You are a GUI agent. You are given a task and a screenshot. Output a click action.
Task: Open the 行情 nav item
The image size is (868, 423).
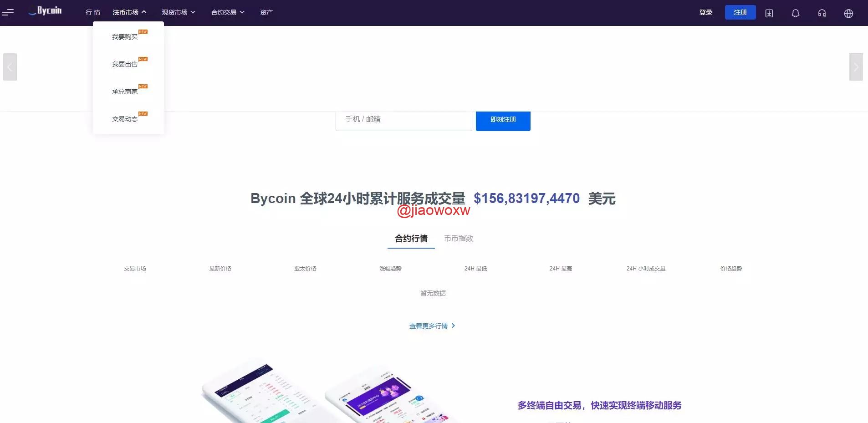point(93,12)
